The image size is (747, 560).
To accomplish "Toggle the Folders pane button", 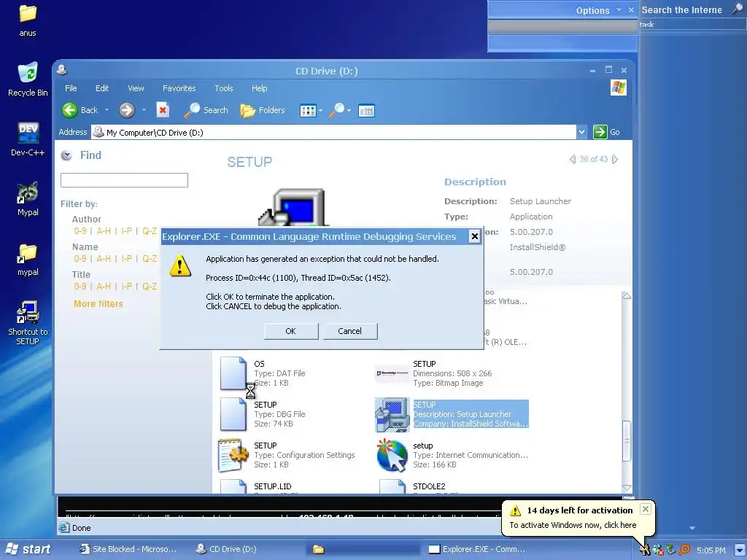I will [263, 110].
